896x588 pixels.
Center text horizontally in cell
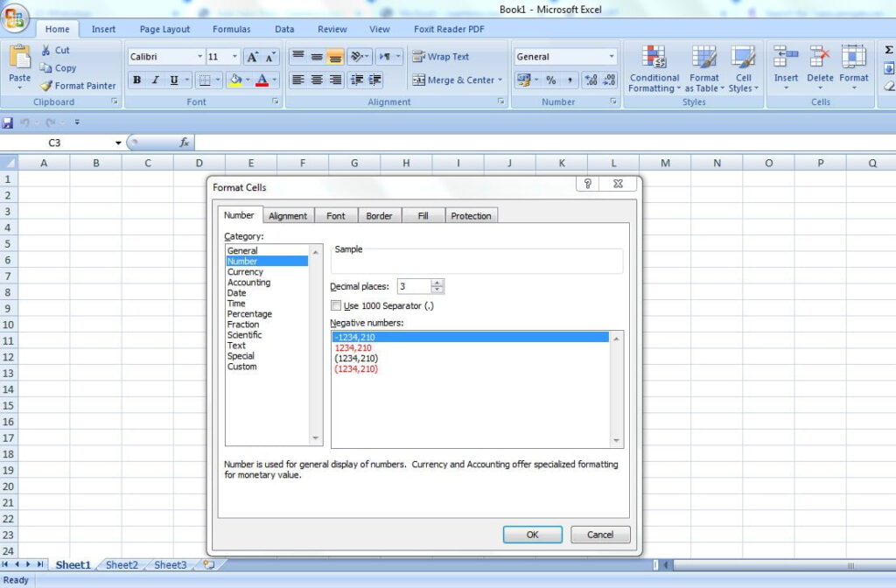point(317,80)
